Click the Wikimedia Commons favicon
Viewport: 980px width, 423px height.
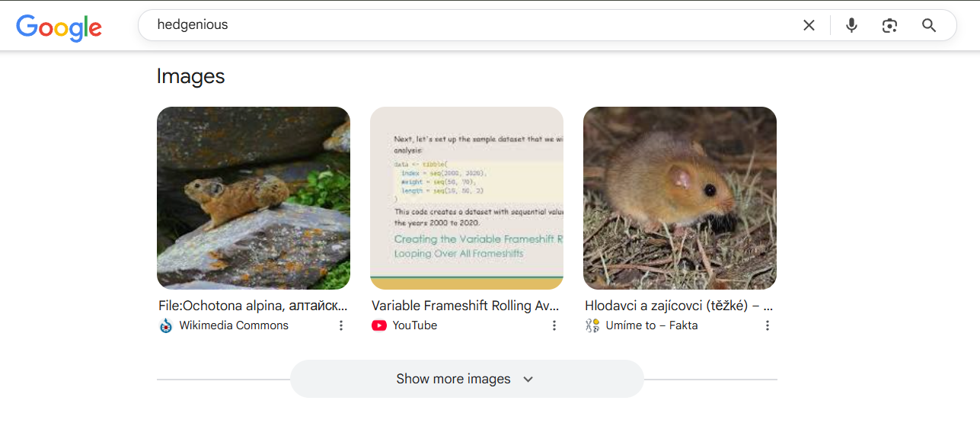click(x=166, y=325)
